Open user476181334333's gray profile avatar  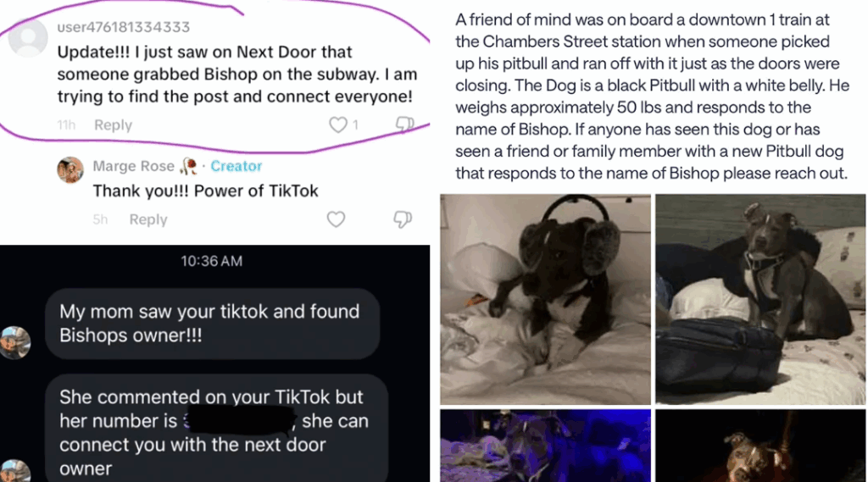coord(28,37)
